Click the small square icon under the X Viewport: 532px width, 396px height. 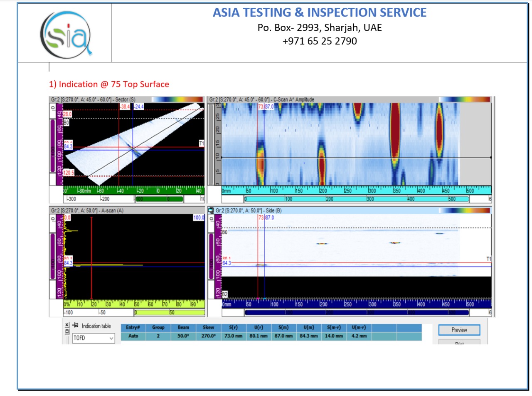pyautogui.click(x=67, y=332)
